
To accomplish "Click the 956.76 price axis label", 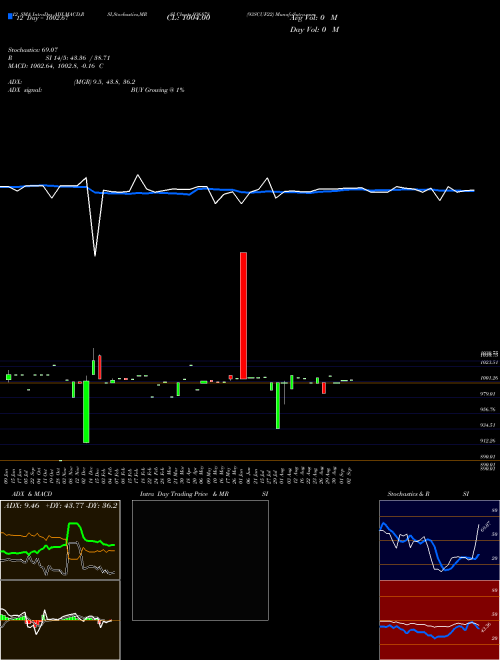I will pyautogui.click(x=489, y=409).
